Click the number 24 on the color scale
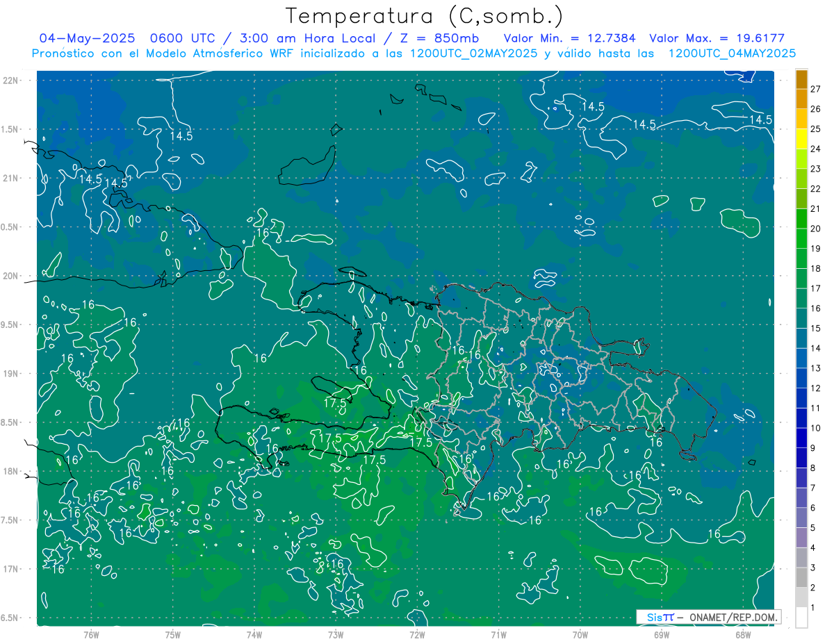Image resolution: width=834 pixels, height=644 pixels. click(x=816, y=149)
